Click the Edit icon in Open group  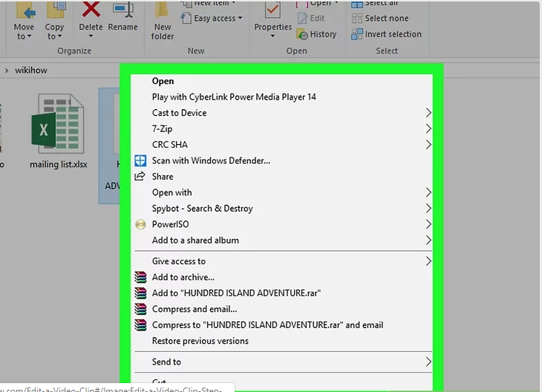pos(302,19)
